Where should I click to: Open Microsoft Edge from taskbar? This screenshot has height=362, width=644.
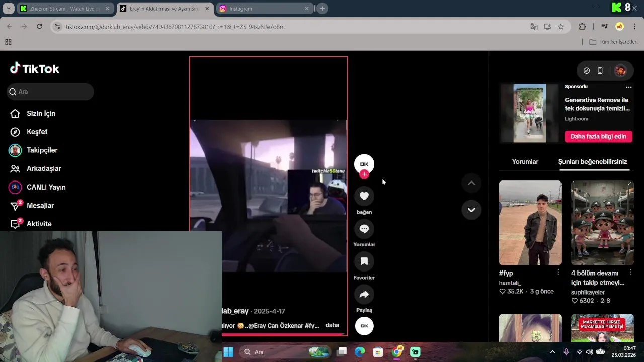tap(360, 352)
